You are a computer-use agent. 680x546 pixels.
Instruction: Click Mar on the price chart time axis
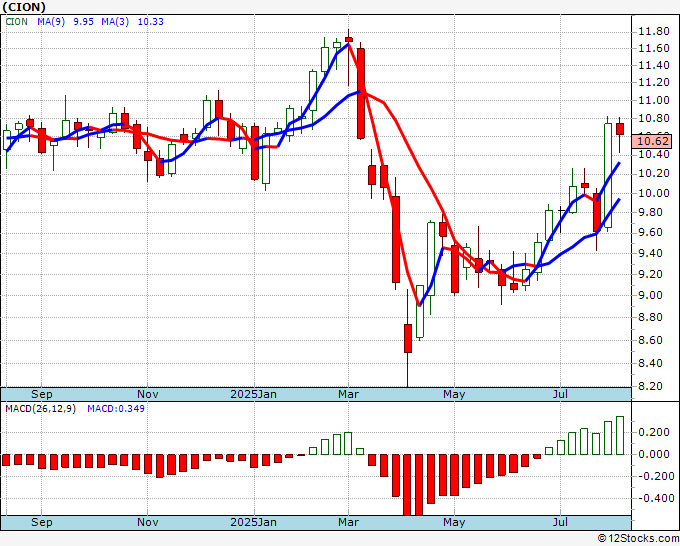coord(348,394)
